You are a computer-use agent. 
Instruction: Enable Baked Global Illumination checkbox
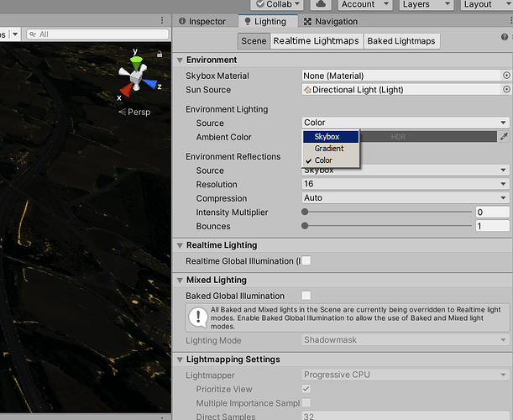click(306, 296)
